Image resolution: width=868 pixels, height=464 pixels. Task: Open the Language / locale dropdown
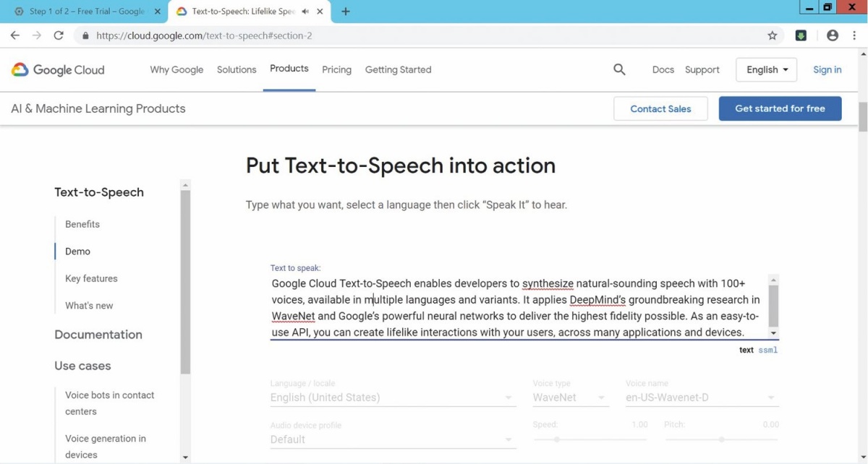[x=393, y=398]
